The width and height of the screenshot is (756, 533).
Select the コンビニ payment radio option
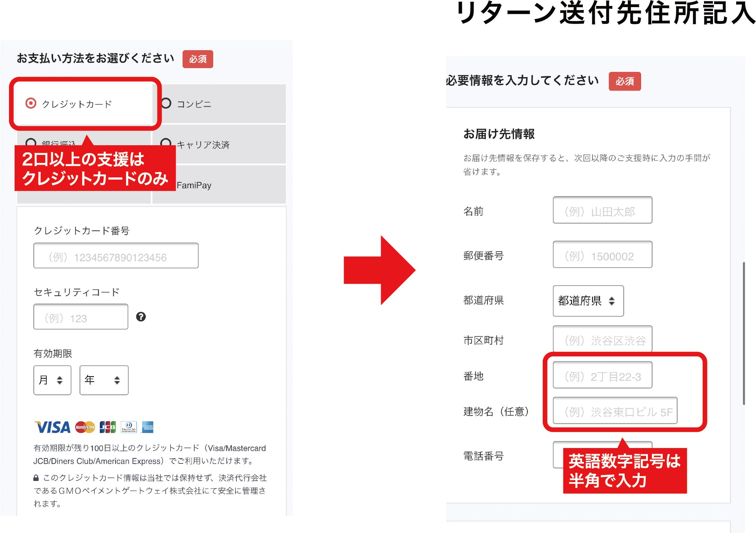166,103
